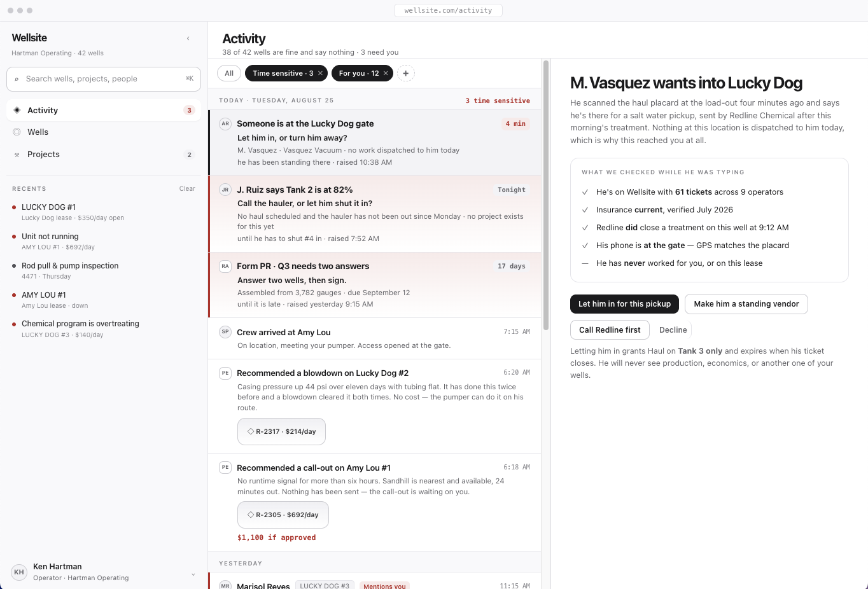
Task: Click the Decline button
Action: click(x=673, y=330)
